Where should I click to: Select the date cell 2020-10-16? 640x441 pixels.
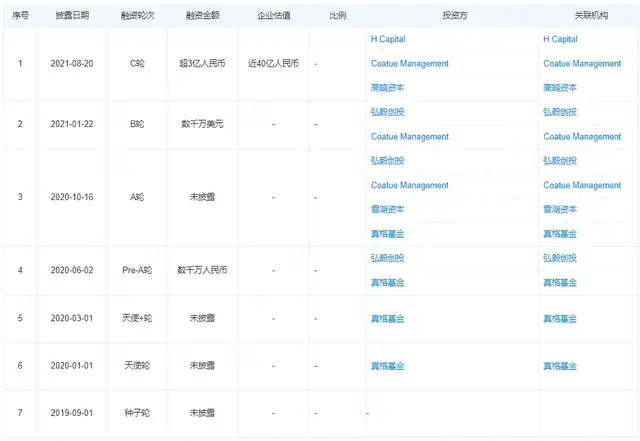(x=72, y=197)
